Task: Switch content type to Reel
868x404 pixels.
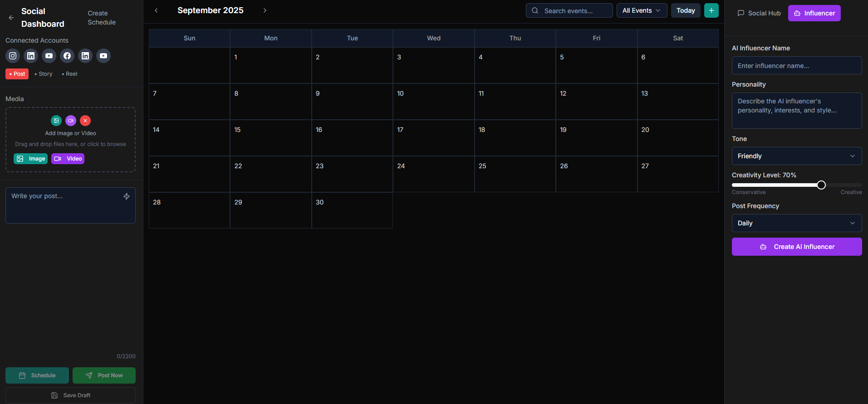Action: pyautogui.click(x=70, y=74)
